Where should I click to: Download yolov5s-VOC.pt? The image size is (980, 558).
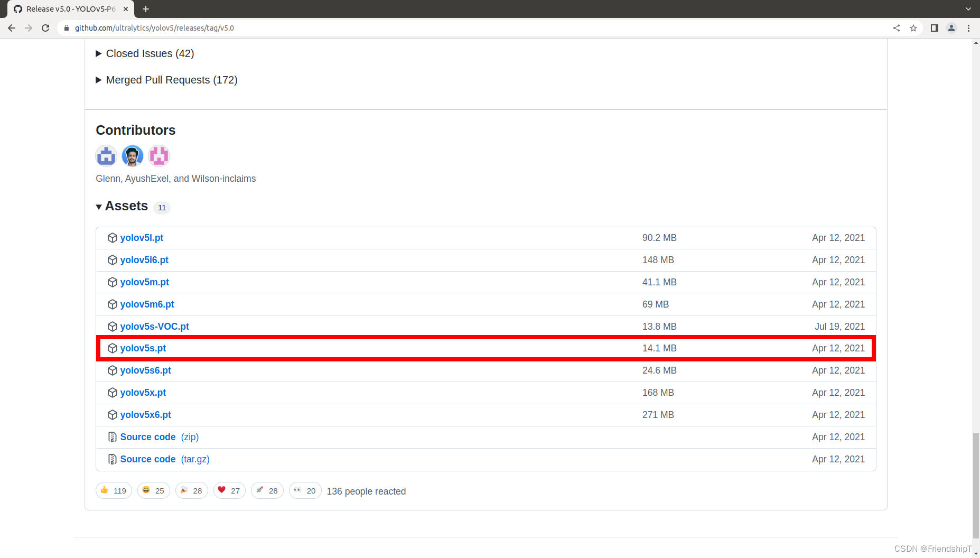154,327
